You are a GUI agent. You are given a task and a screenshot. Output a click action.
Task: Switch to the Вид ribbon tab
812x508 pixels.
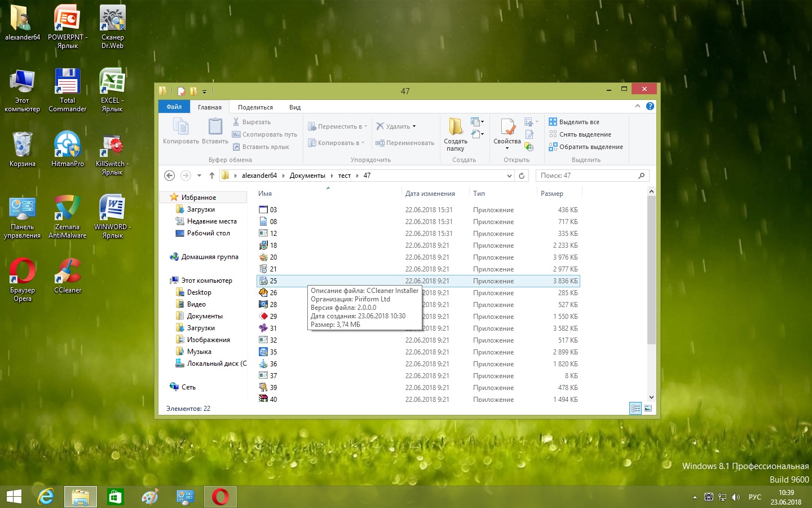295,107
